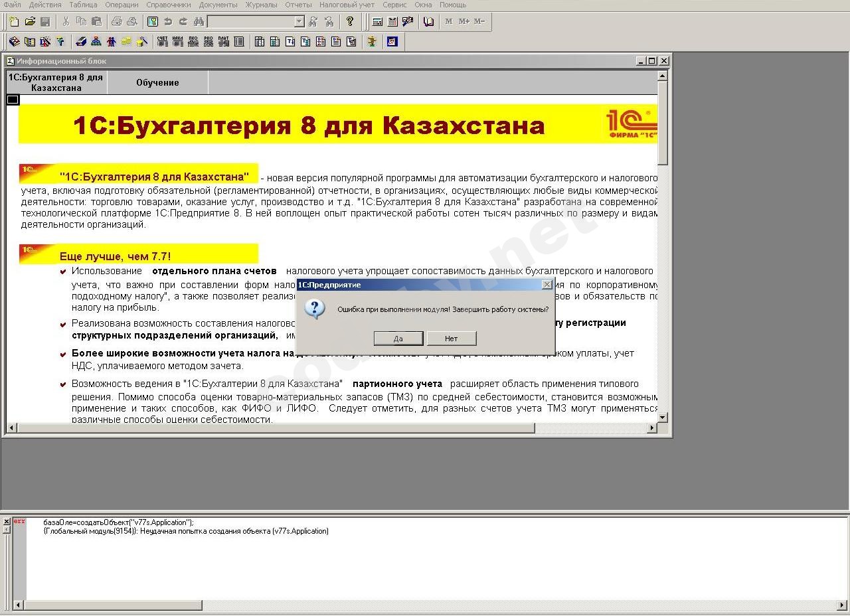Click the 'Неудачная попытка создания объекта' error line

point(186,531)
